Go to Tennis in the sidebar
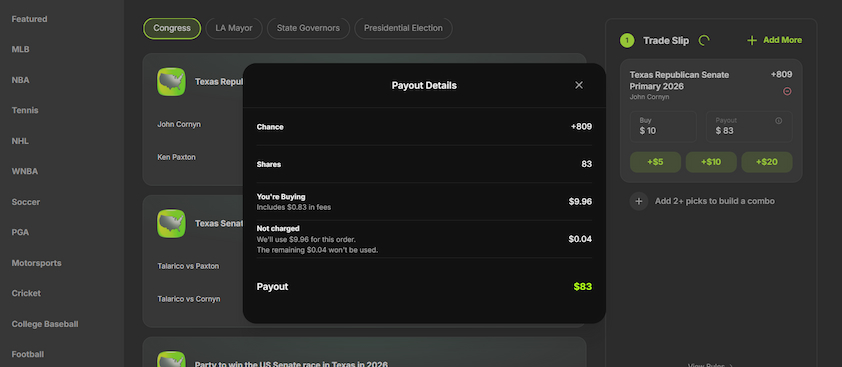The height and width of the screenshot is (367, 842). point(25,110)
